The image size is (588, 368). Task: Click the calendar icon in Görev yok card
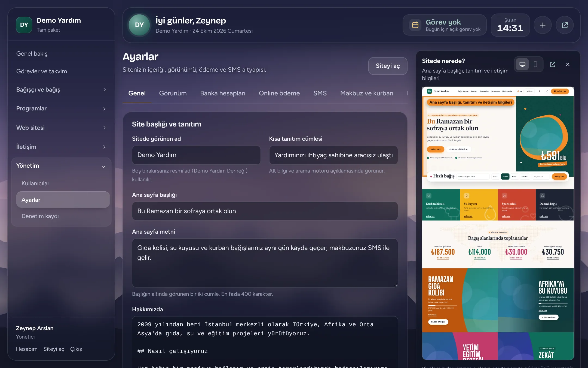point(415,25)
